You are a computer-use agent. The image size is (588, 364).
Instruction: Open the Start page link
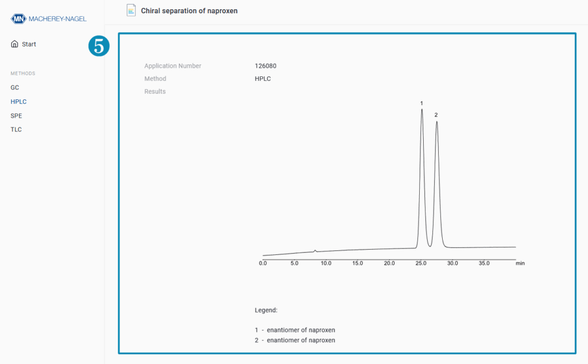29,44
